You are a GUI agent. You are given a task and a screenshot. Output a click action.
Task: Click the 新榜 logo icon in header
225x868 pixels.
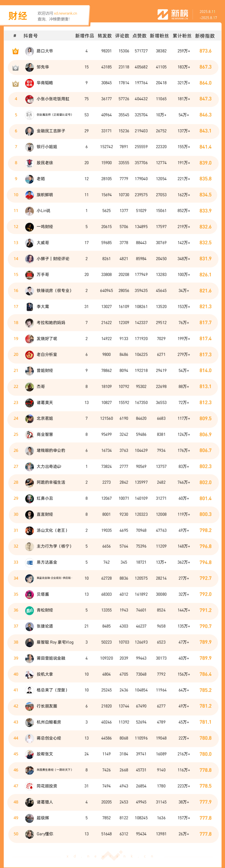coord(163,14)
